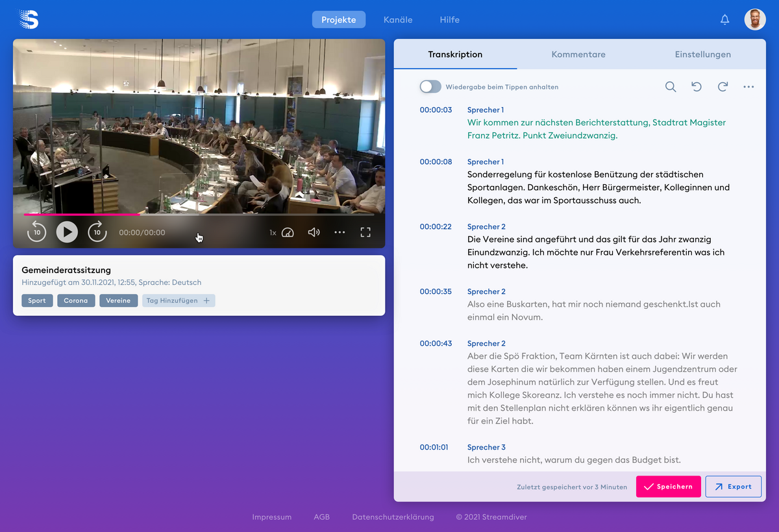Click the Streamdiver logo
The width and height of the screenshot is (779, 532).
coord(29,19)
